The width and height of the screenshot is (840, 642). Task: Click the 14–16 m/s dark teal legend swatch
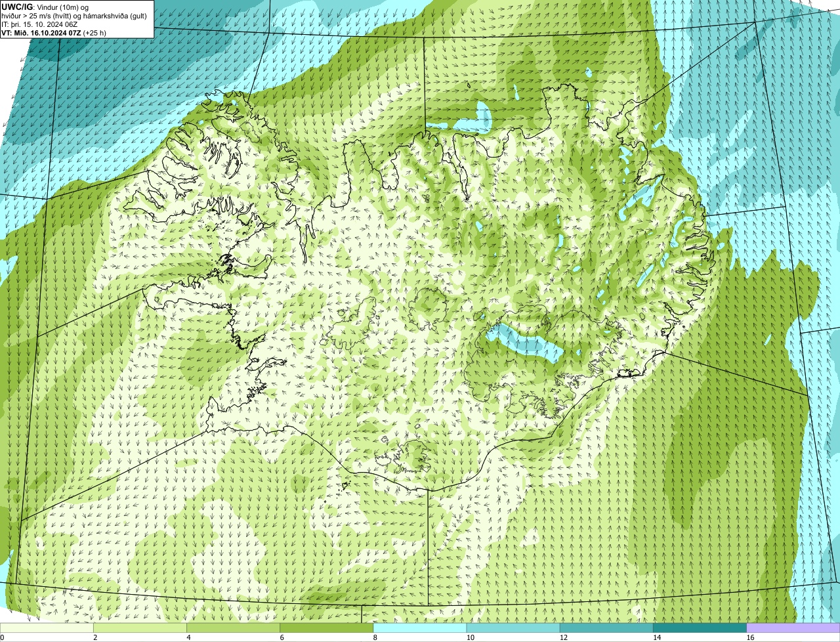700,628
